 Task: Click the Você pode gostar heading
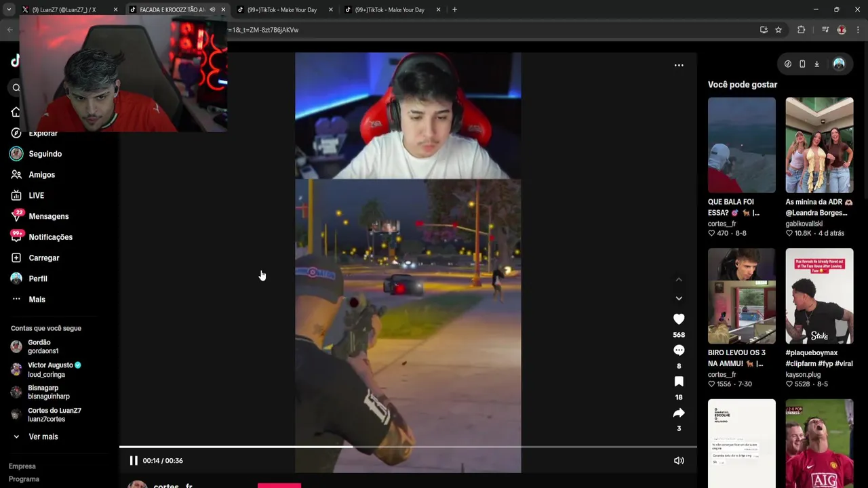point(743,85)
